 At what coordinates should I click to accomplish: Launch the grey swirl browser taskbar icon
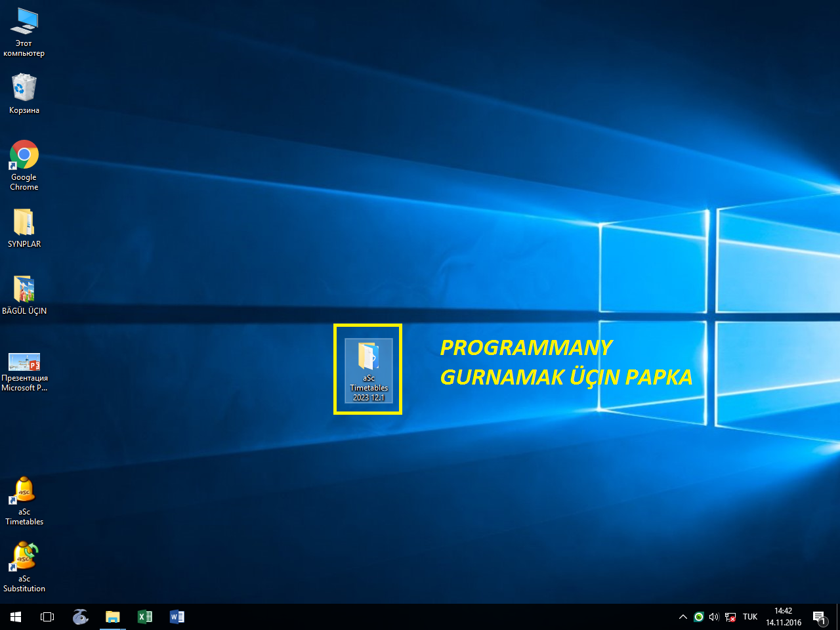[x=80, y=617]
